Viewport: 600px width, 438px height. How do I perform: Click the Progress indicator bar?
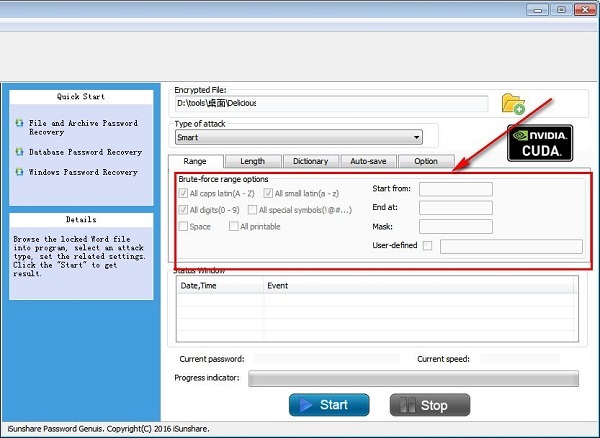pos(413,378)
